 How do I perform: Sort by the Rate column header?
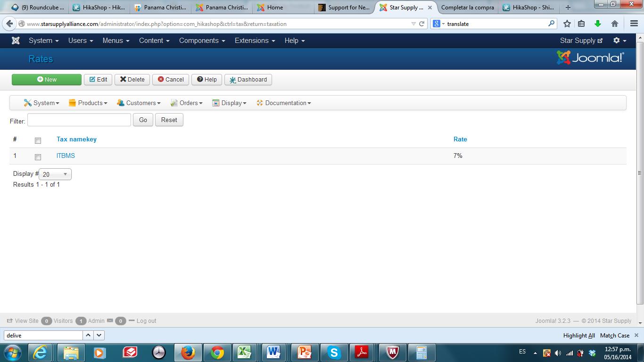(460, 139)
